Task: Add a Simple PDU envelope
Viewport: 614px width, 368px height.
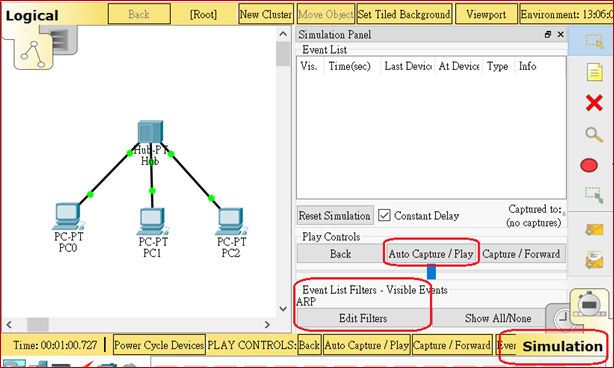Action: pyautogui.click(x=594, y=229)
